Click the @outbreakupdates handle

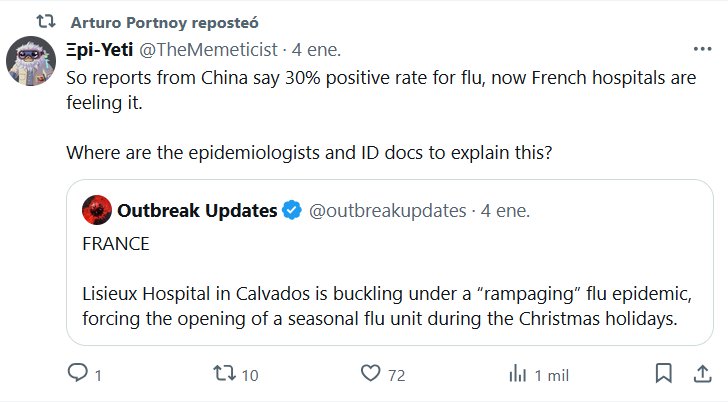[387, 211]
